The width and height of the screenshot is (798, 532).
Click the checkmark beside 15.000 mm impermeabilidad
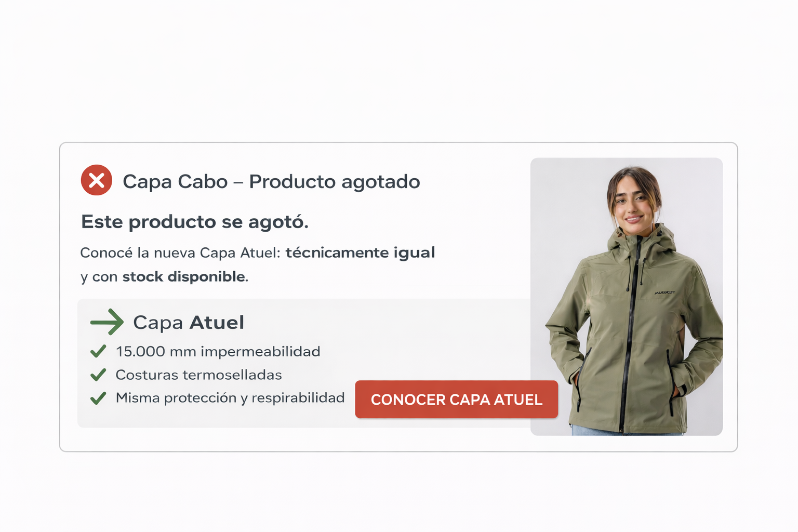click(98, 352)
